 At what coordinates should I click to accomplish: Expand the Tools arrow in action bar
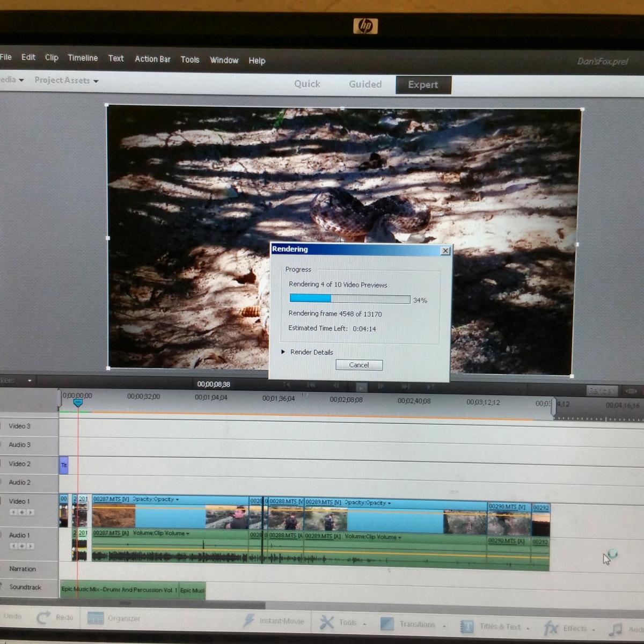[x=364, y=624]
